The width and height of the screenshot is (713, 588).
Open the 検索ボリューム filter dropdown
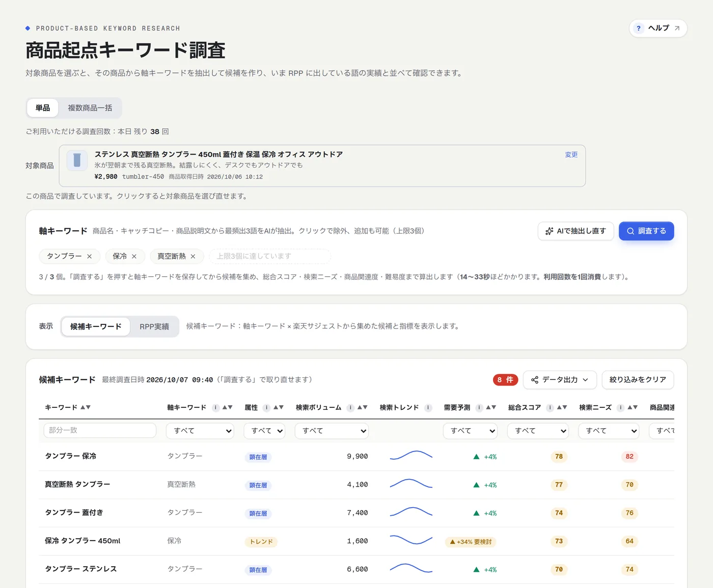coord(332,431)
